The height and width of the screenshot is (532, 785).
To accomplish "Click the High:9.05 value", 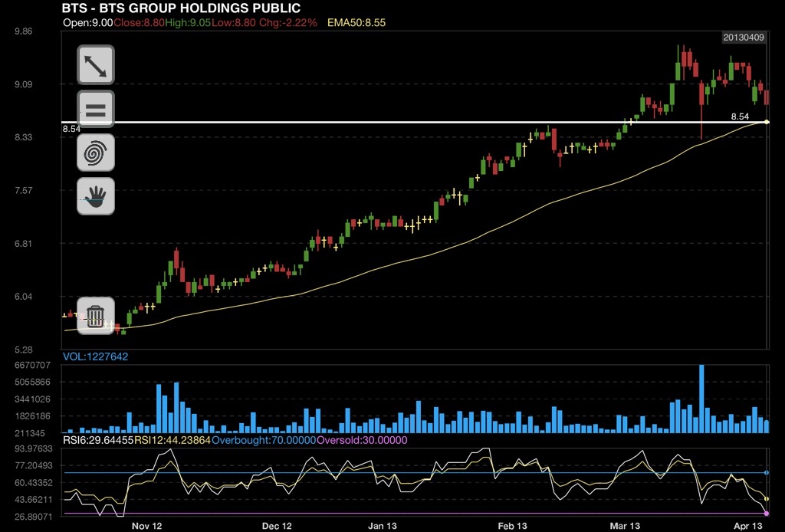I will point(188,22).
